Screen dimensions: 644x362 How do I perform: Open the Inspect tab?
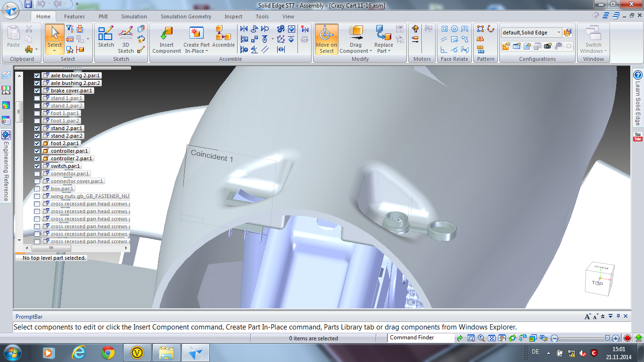[233, 16]
